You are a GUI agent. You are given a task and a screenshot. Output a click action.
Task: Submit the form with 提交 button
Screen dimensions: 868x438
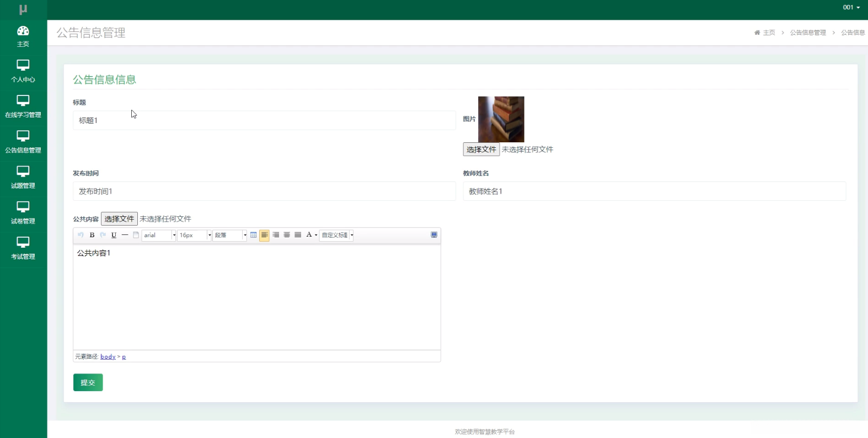(x=88, y=382)
